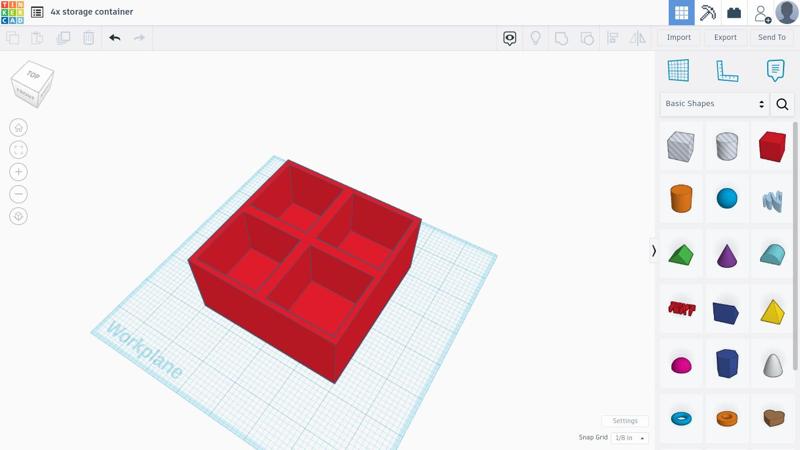Click the design name 4x storage container
Image resolution: width=800 pixels, height=450 pixels.
pyautogui.click(x=92, y=12)
